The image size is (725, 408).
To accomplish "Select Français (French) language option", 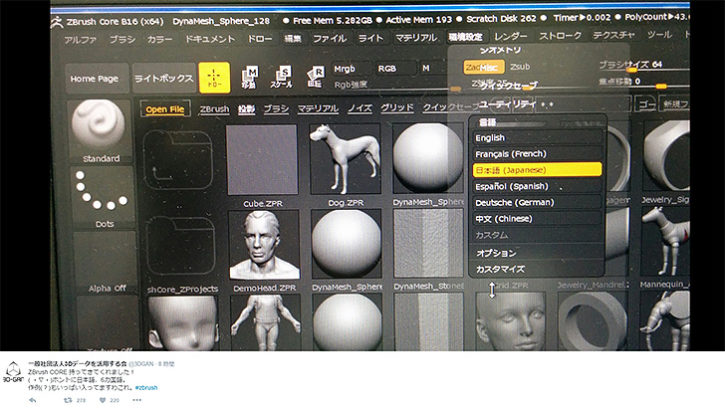I will (x=537, y=154).
